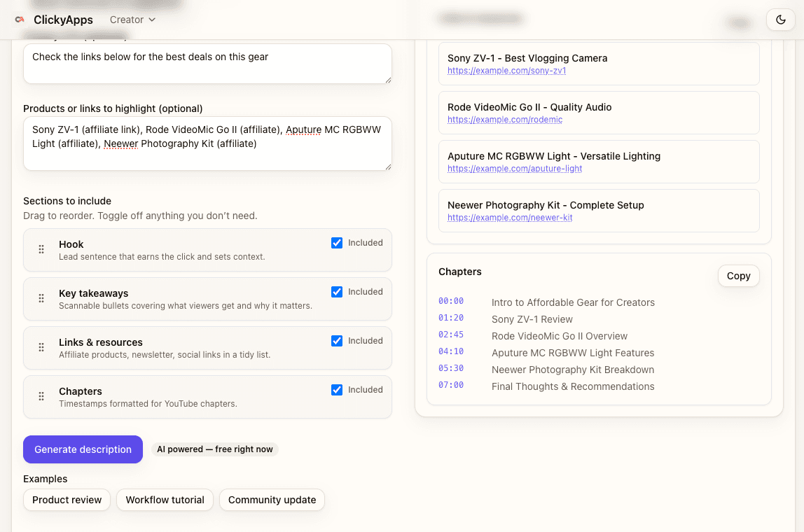804x532 pixels.
Task: Click the Chapters section drag handle
Action: tap(41, 396)
